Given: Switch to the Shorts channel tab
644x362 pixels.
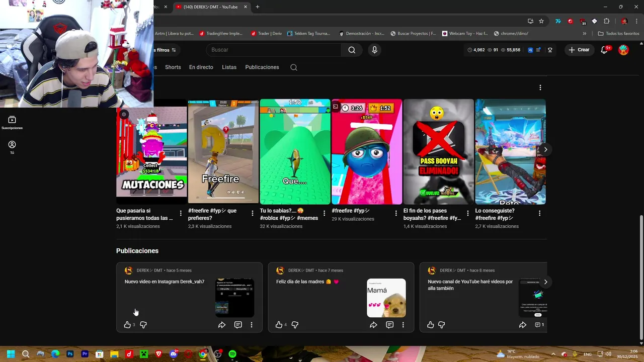Looking at the screenshot, I should point(173,67).
